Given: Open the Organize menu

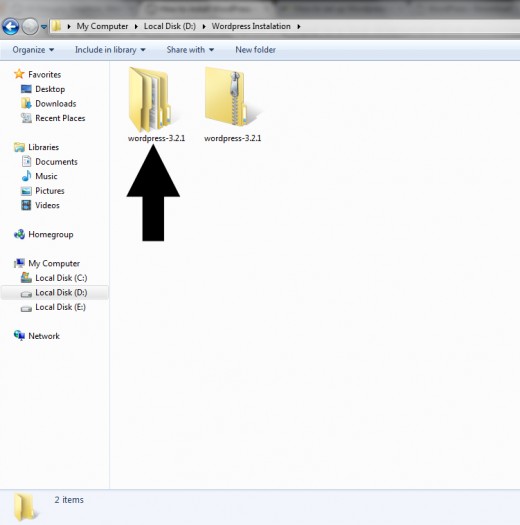Looking at the screenshot, I should (33, 50).
